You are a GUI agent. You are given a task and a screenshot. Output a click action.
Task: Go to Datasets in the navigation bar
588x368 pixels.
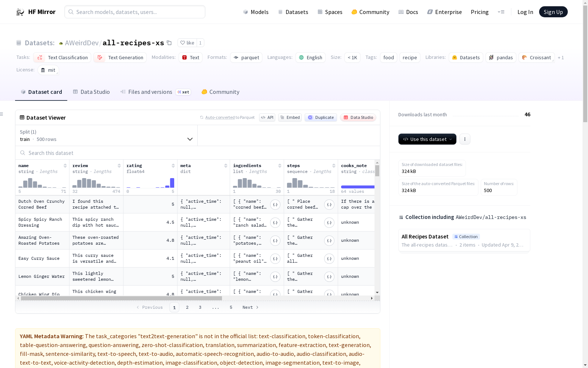[293, 12]
